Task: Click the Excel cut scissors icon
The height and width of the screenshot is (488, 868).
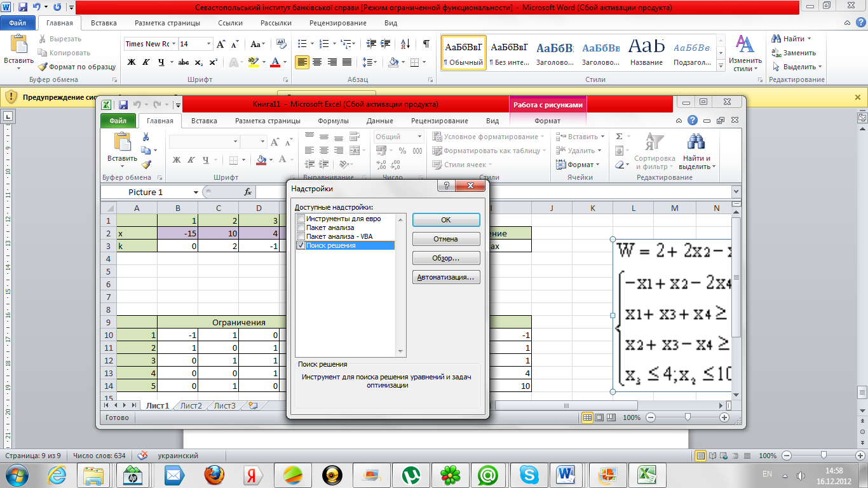Action: click(x=146, y=137)
